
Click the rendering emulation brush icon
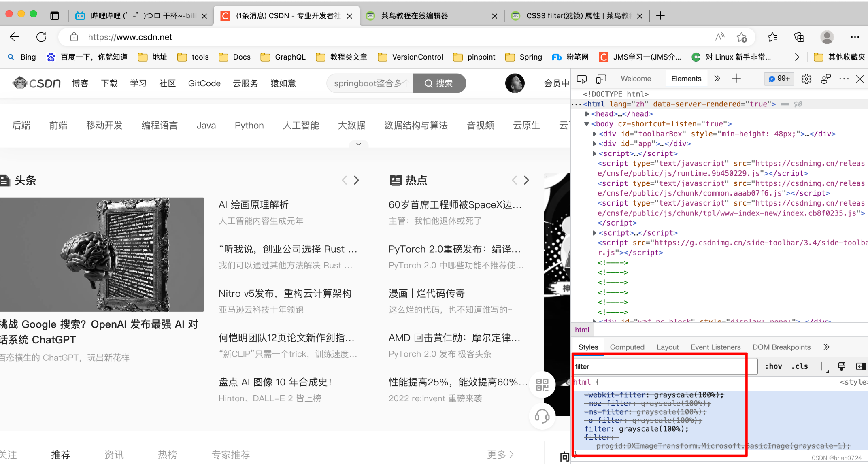(x=842, y=366)
